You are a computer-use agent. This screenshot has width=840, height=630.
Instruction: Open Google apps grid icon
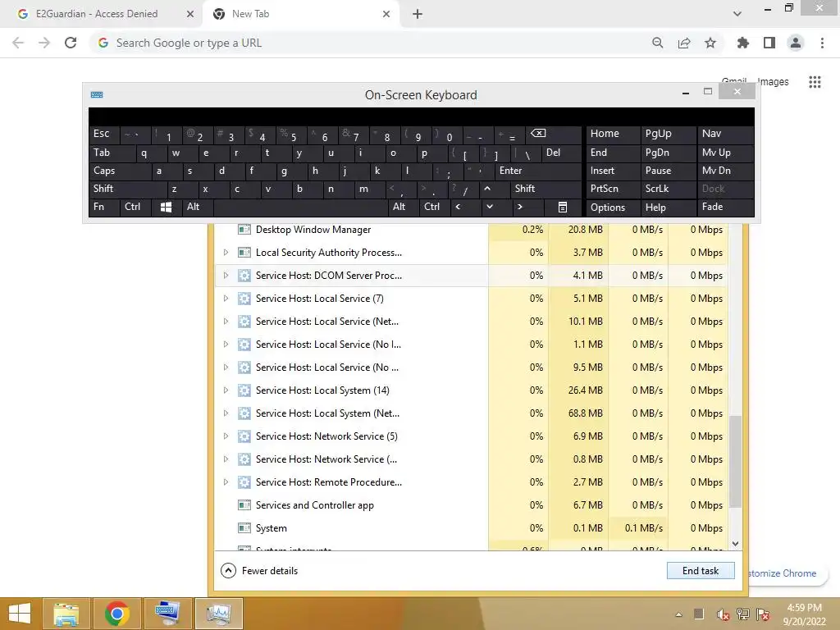tap(815, 82)
